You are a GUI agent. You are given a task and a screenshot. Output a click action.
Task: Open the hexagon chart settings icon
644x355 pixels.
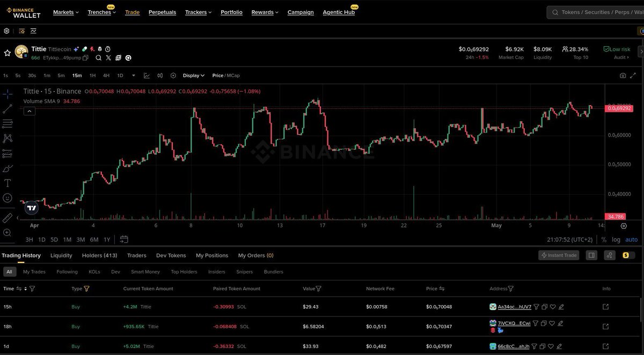tap(173, 76)
